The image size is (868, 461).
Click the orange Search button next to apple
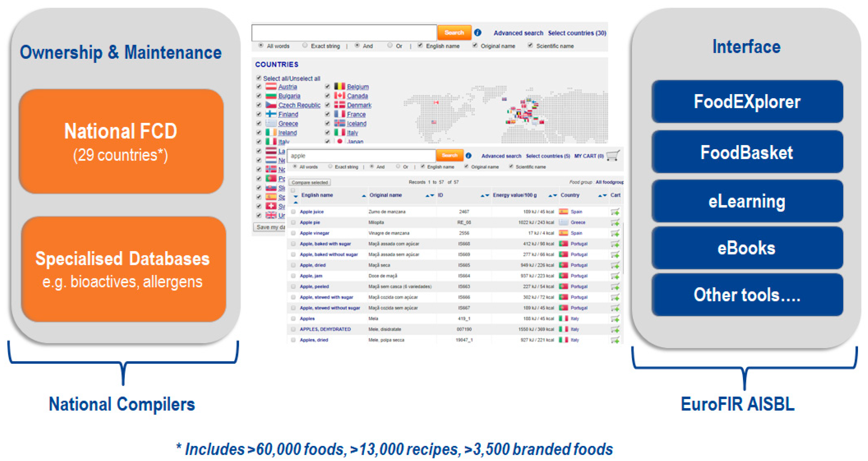coord(450,155)
